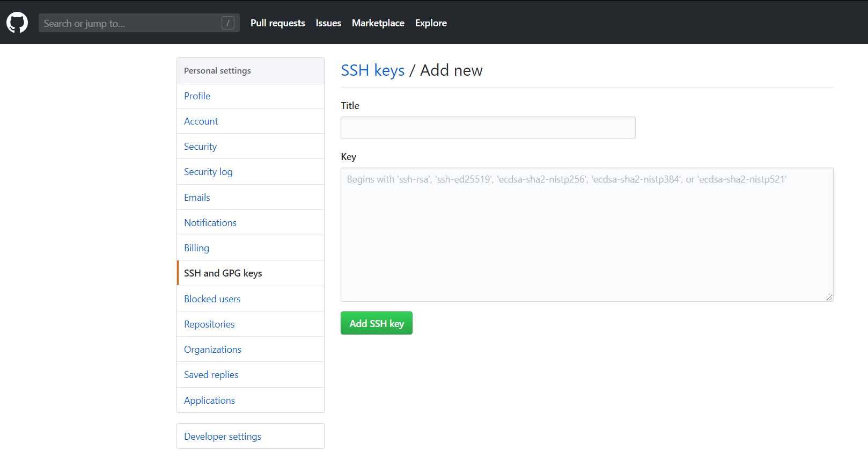Open Security log page
The height and width of the screenshot is (465, 868).
point(251,172)
